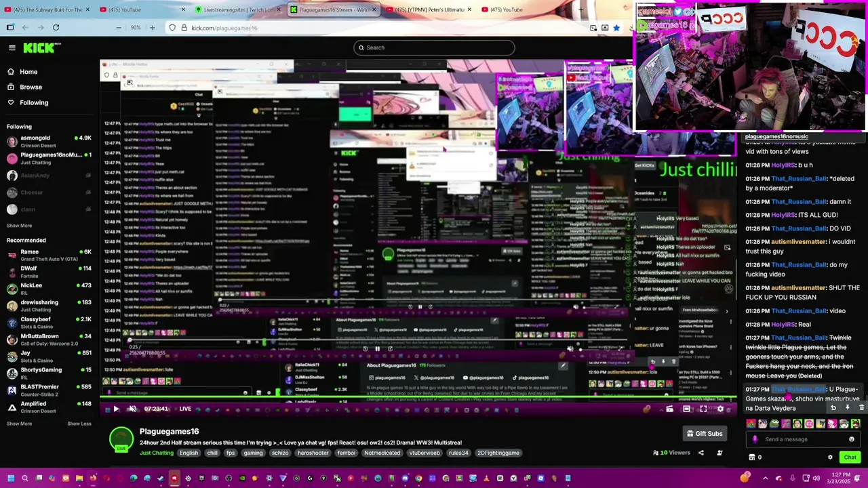Reload the page in browser
The width and height of the screenshot is (868, 488).
click(x=56, y=28)
